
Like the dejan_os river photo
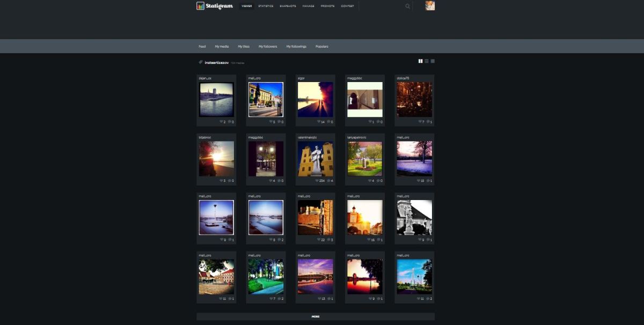[221, 122]
